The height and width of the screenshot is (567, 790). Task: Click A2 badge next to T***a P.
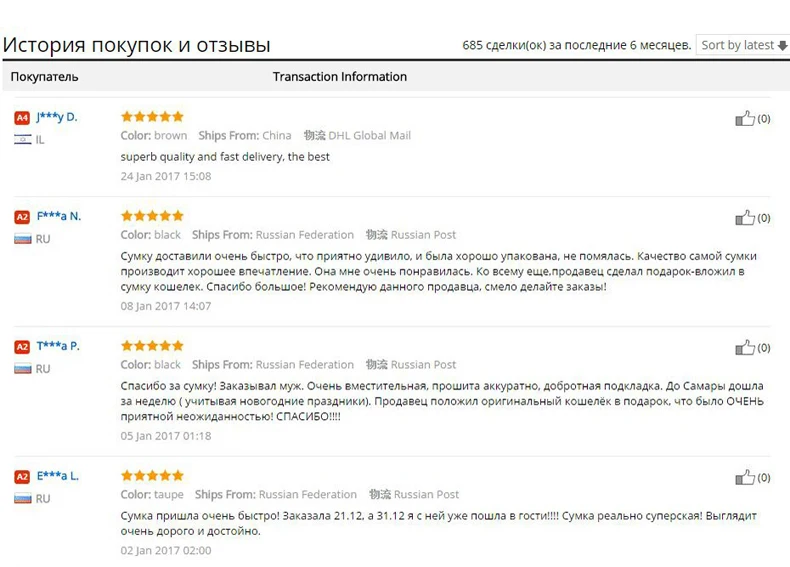[22, 347]
